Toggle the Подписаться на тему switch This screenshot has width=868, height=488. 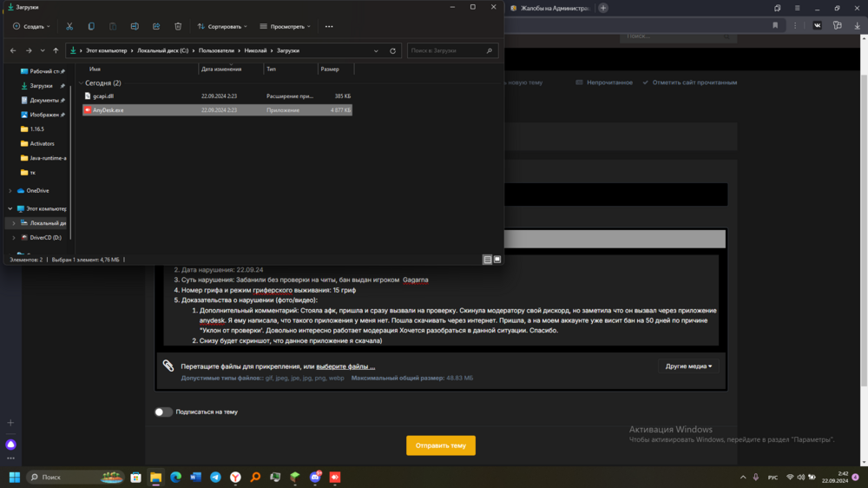pyautogui.click(x=163, y=412)
